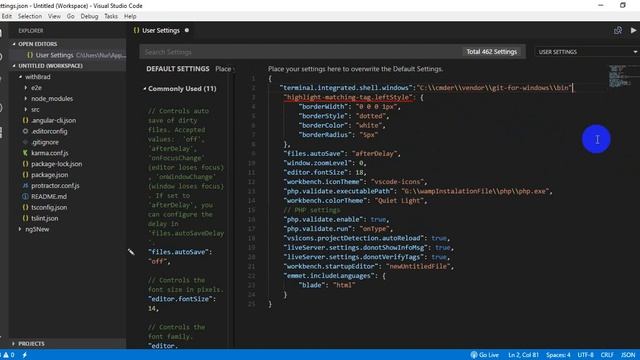Change language mode JSON

628,355
